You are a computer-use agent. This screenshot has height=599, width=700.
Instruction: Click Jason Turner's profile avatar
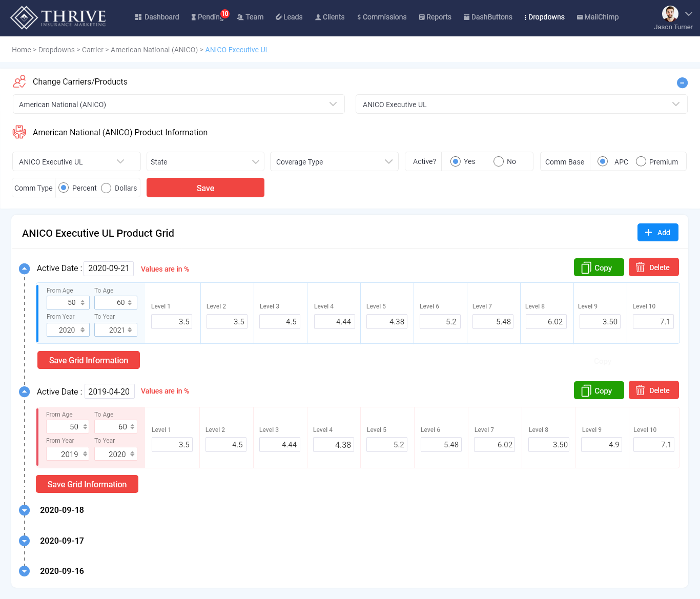pyautogui.click(x=670, y=14)
